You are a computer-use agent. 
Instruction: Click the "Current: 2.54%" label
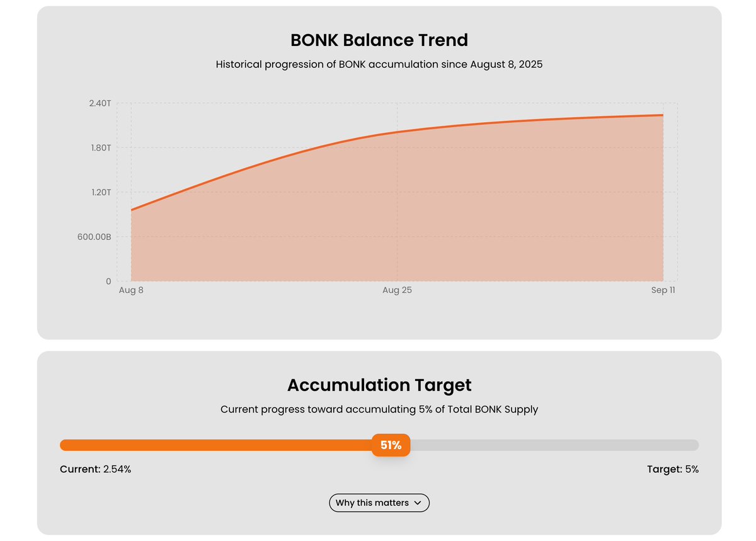point(95,469)
